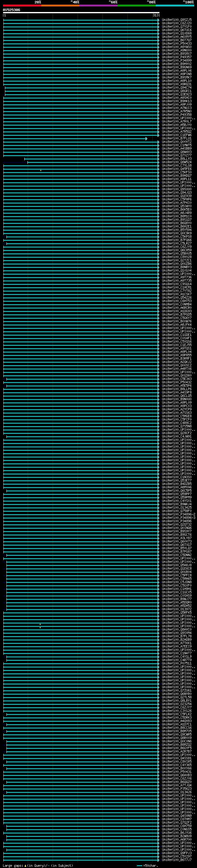Click the UniRef100_O13972 label
This screenshot has width=197, height=868.
(x=177, y=609)
